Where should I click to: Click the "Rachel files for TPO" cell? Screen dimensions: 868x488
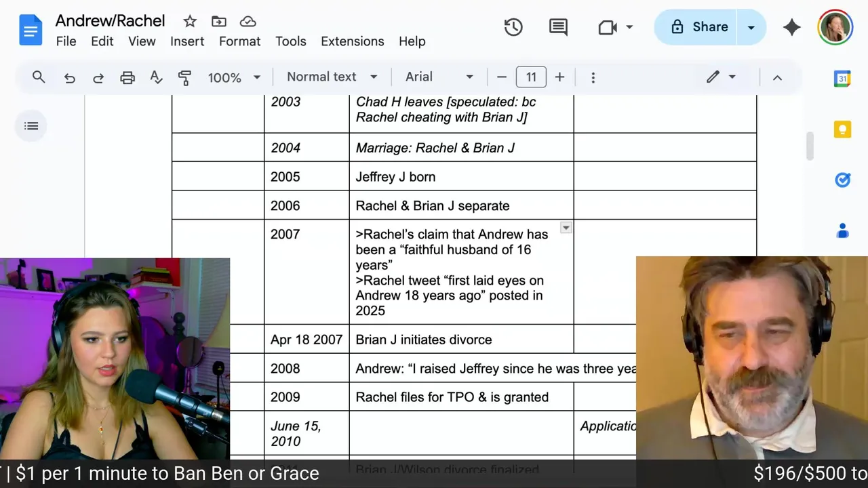pyautogui.click(x=461, y=397)
